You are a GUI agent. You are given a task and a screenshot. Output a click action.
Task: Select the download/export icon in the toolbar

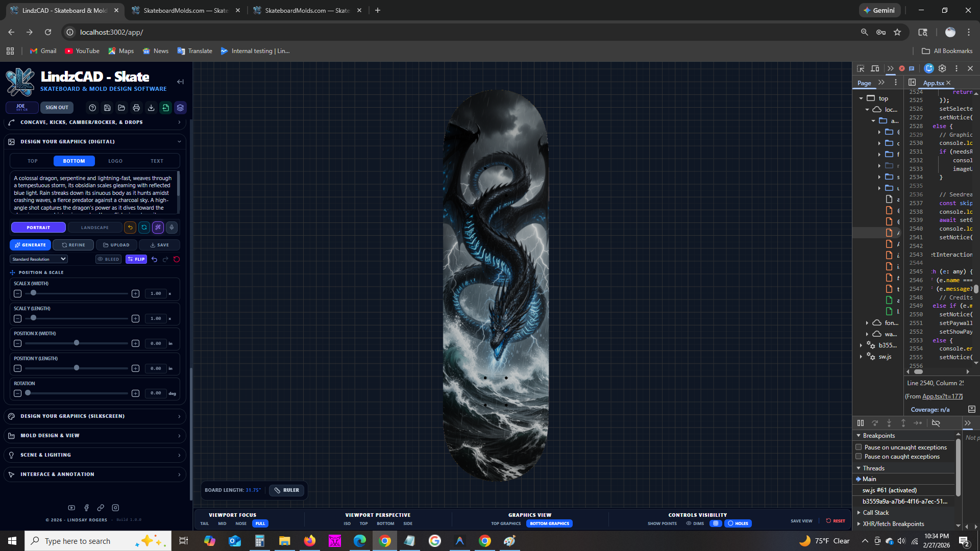pos(151,108)
